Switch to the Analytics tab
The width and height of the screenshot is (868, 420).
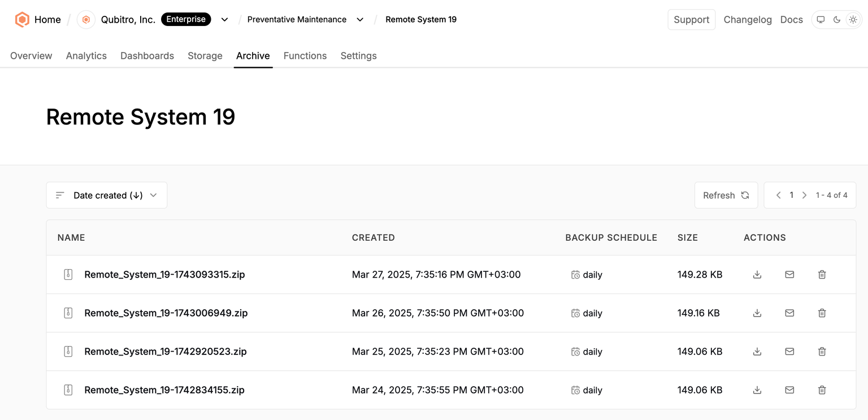86,56
